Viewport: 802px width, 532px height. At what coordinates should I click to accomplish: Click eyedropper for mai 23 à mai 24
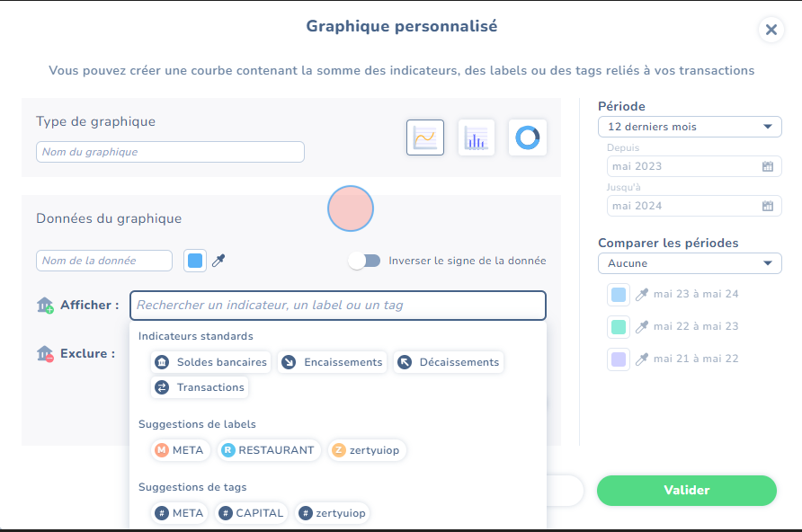point(642,294)
